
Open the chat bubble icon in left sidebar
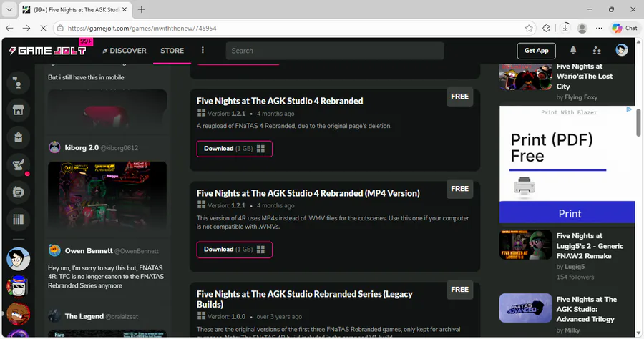(18, 192)
